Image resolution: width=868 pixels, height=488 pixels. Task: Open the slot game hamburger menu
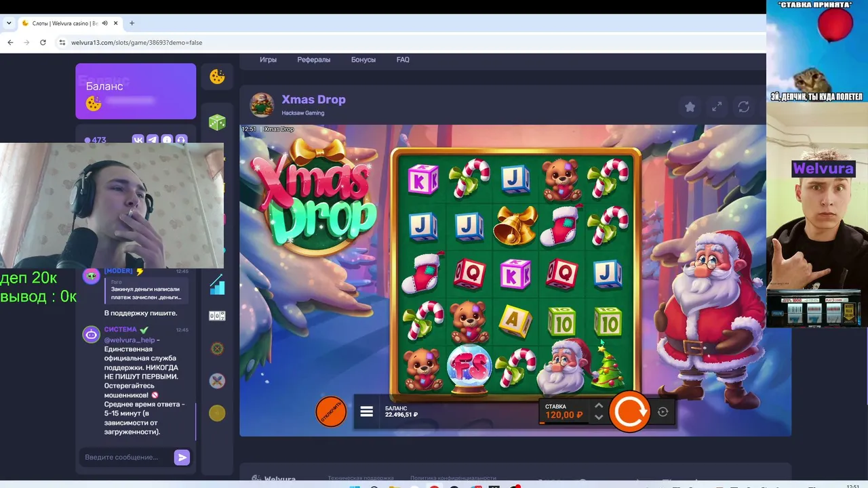[x=367, y=411]
